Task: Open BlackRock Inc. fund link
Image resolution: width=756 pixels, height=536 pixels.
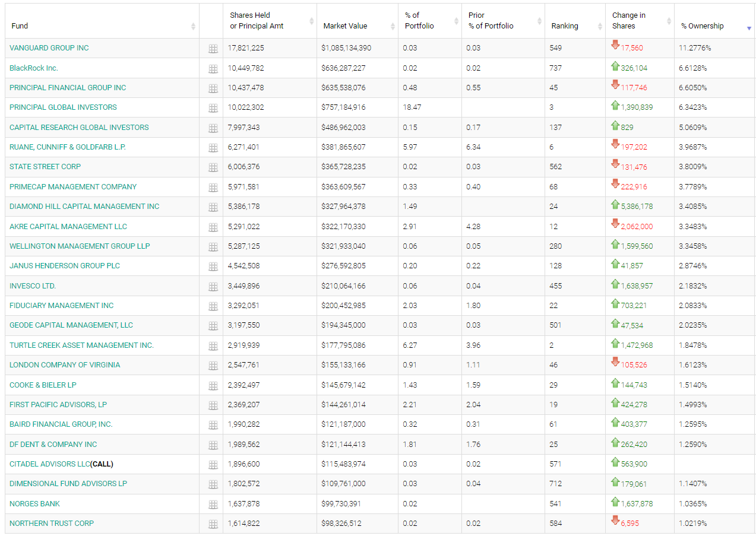Action: (x=34, y=68)
